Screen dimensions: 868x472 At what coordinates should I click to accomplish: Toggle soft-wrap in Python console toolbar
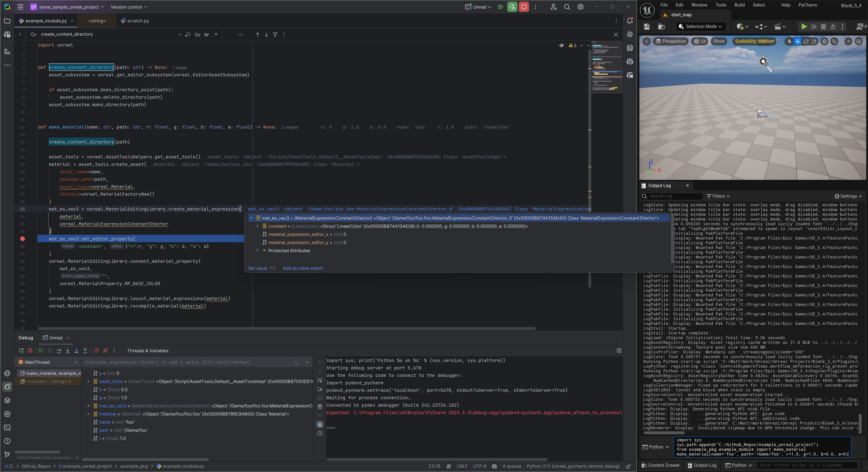320,380
